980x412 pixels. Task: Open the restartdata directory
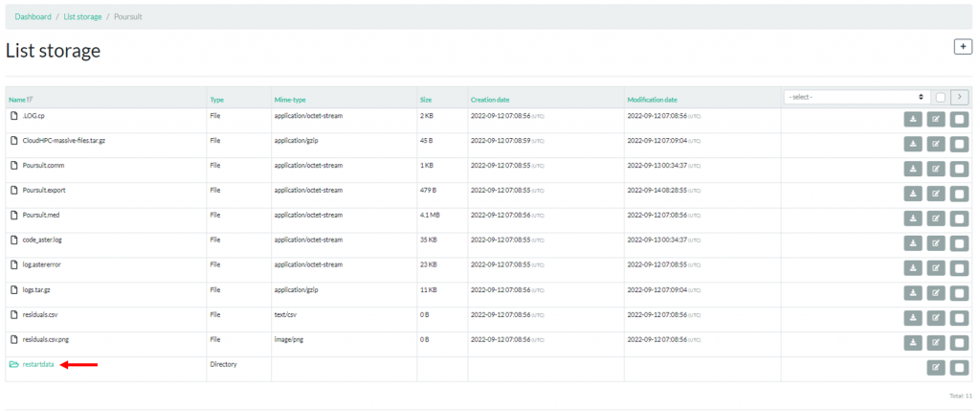click(x=38, y=364)
